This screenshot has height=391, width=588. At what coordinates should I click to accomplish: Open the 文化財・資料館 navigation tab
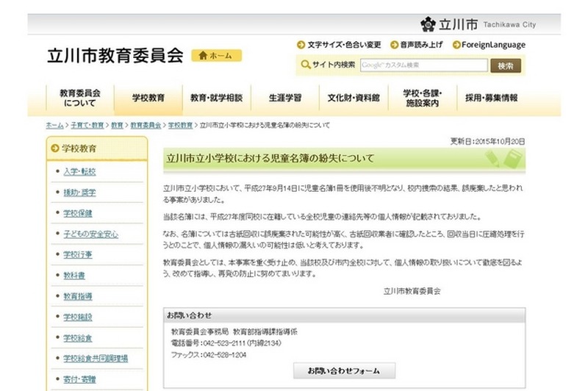click(x=352, y=98)
